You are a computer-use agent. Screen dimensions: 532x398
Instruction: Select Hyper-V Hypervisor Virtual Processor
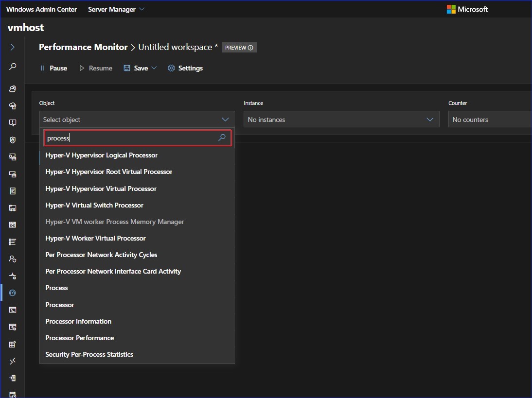(x=137, y=189)
